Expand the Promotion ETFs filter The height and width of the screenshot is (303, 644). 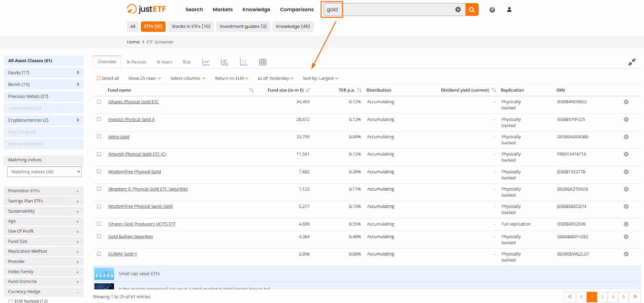(43, 191)
